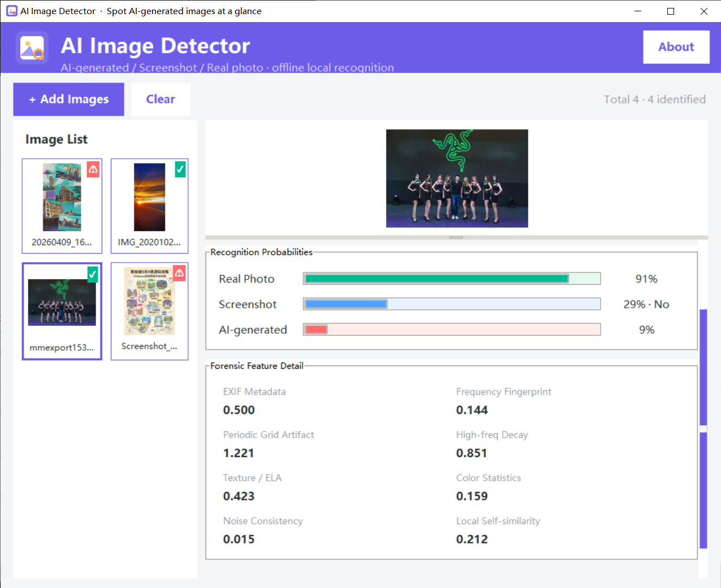Click the Frequency Fingerprint value 0.144
Viewport: 721px width, 588px height.
472,410
